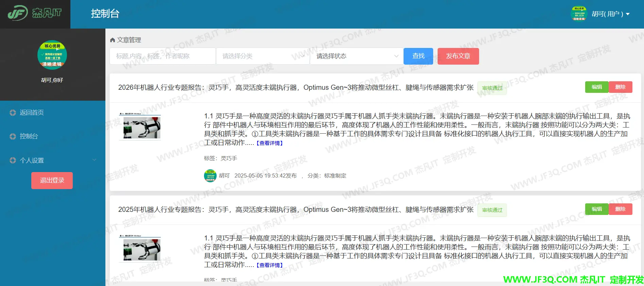Open the 请选择状态 status dropdown
This screenshot has width=644, height=286.
tap(356, 56)
